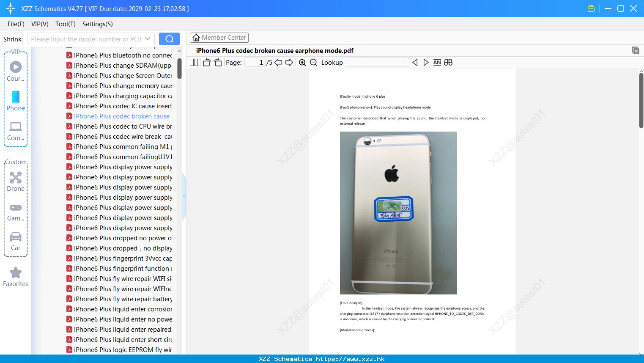Viewport: 644px width, 363px height.
Task: Click the search magnifier button
Action: point(169,39)
